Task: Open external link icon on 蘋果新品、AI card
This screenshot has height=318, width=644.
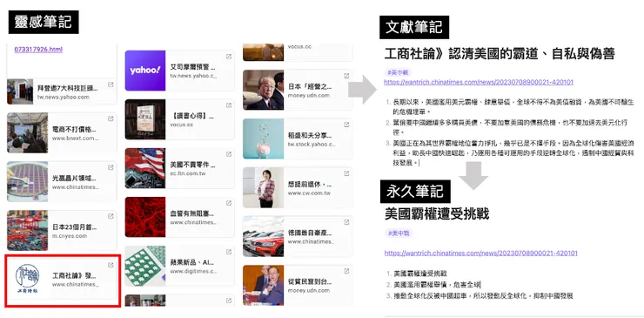Action: (229, 252)
